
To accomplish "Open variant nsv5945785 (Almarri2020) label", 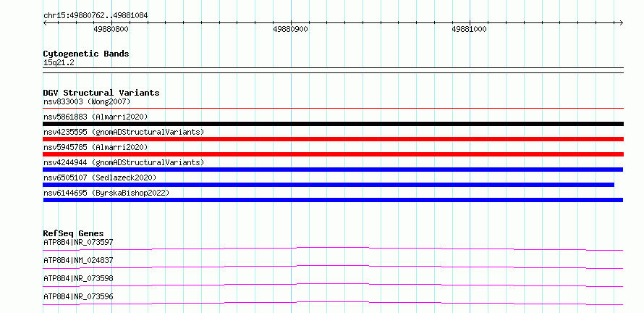I will pyautogui.click(x=96, y=147).
